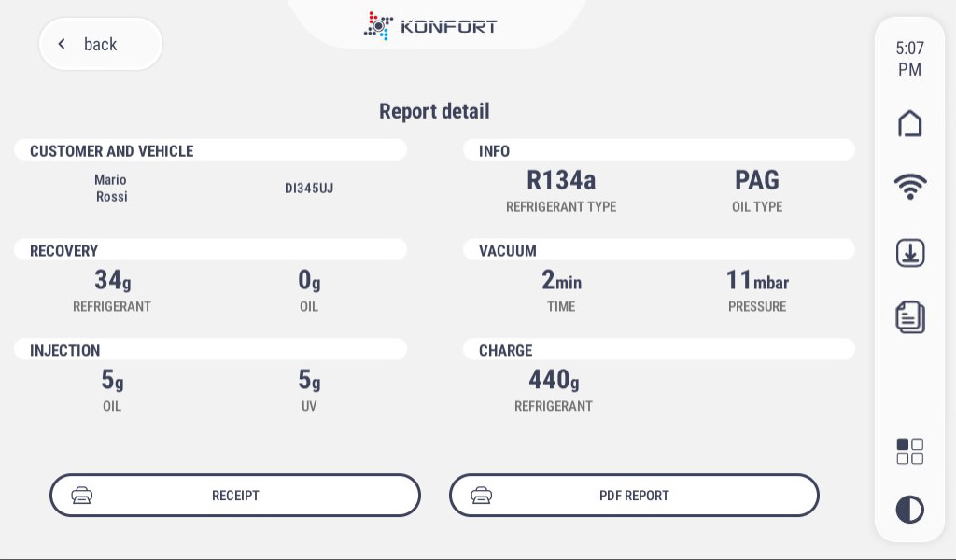Viewport: 956px width, 560px height.
Task: Print the RECEIPT
Action: (x=235, y=496)
